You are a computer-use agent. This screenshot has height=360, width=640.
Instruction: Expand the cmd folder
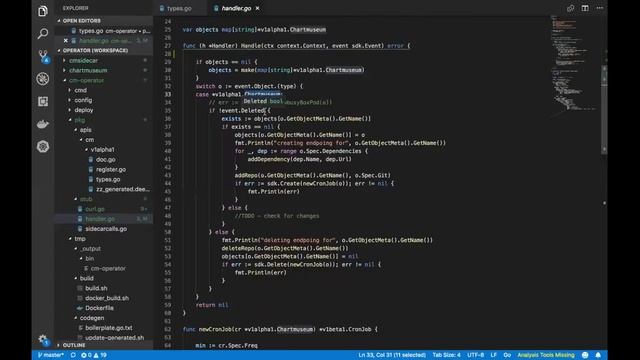click(80, 90)
